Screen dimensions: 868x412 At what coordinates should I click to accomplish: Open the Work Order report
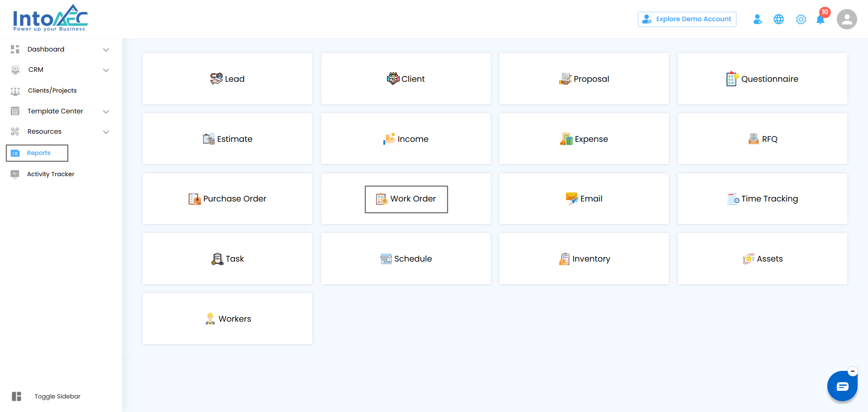pyautogui.click(x=406, y=199)
